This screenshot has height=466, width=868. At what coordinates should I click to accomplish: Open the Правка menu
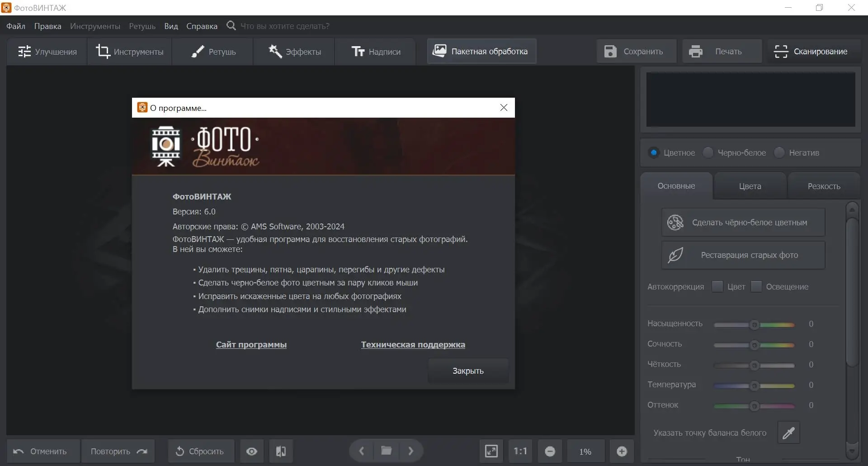[x=47, y=26]
